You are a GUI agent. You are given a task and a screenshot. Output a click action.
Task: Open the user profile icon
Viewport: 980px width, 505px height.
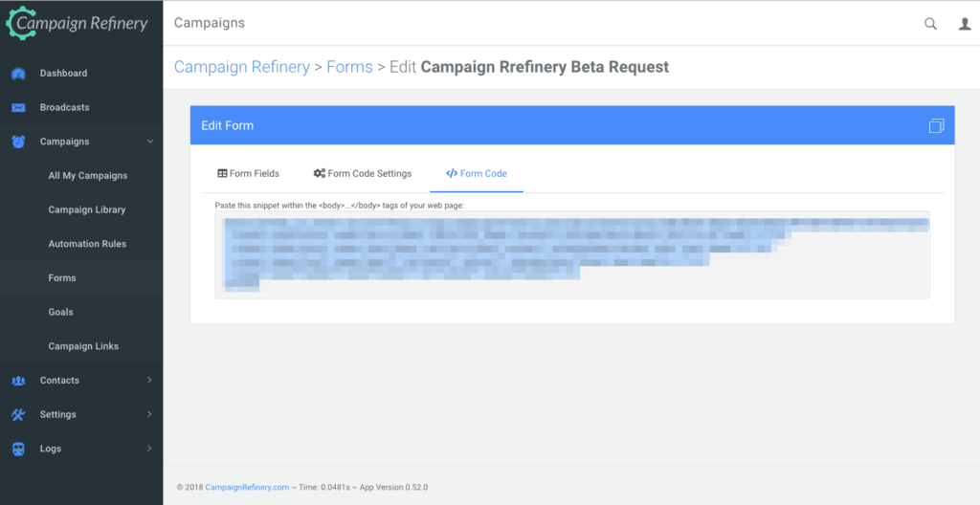coord(965,24)
